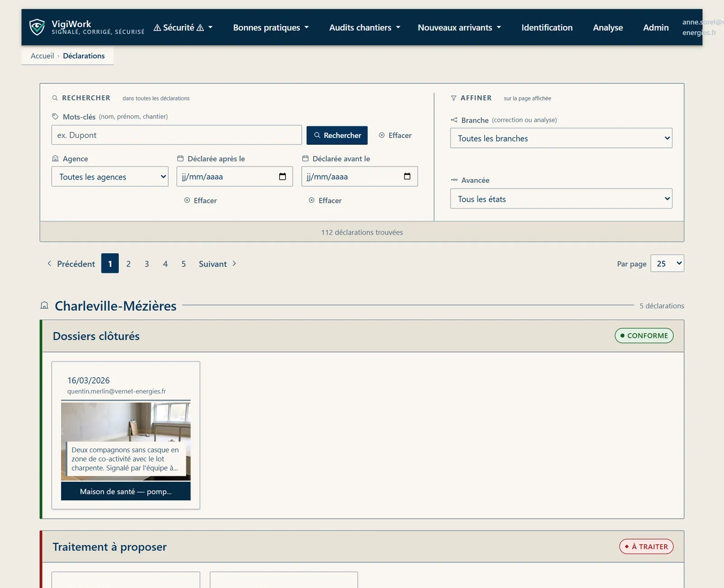724x588 pixels.
Task: Click quentin.merlin@vernet-energies.fr email text
Action: coord(116,391)
